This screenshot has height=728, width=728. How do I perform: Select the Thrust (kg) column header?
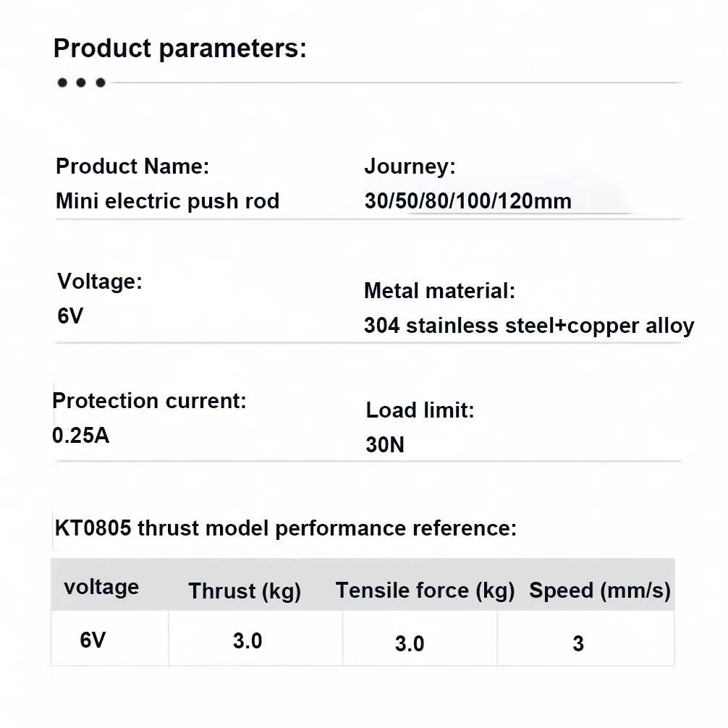(x=245, y=591)
